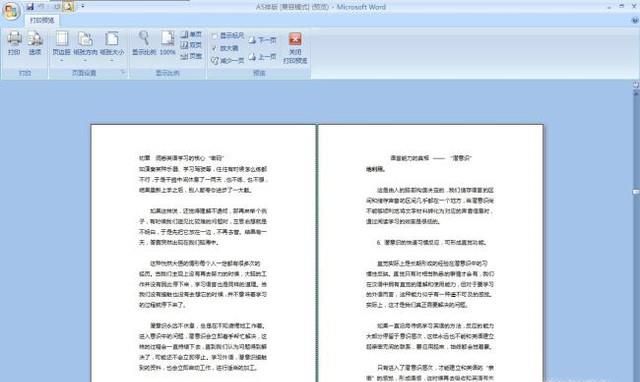Close preview with 关闭打印预览 button
Image resolution: width=640 pixels, height=382 pixels.
pyautogui.click(x=295, y=48)
